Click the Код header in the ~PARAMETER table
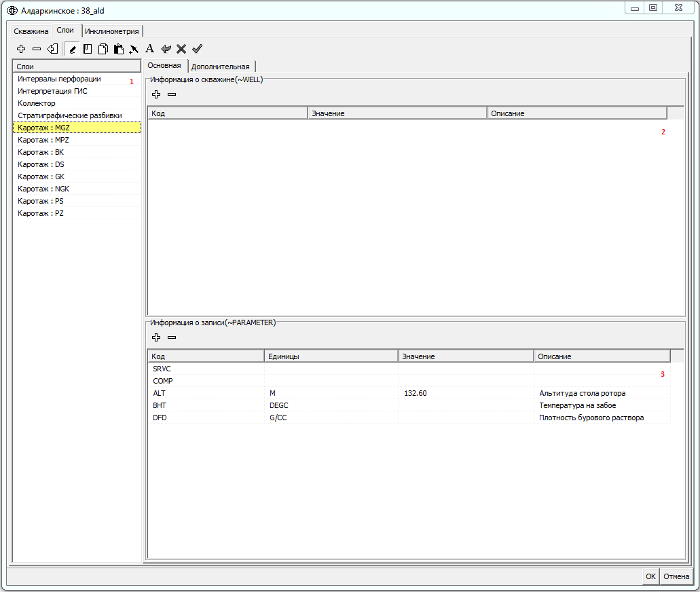 point(206,356)
